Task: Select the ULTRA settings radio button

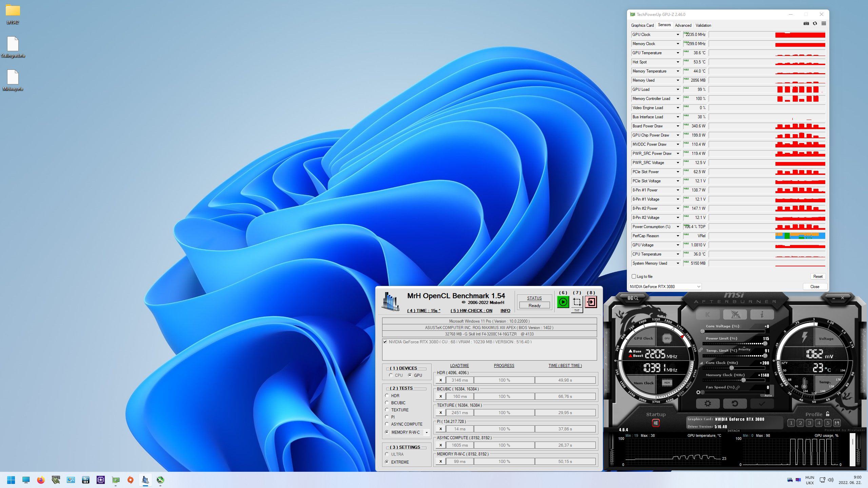Action: pyautogui.click(x=387, y=454)
